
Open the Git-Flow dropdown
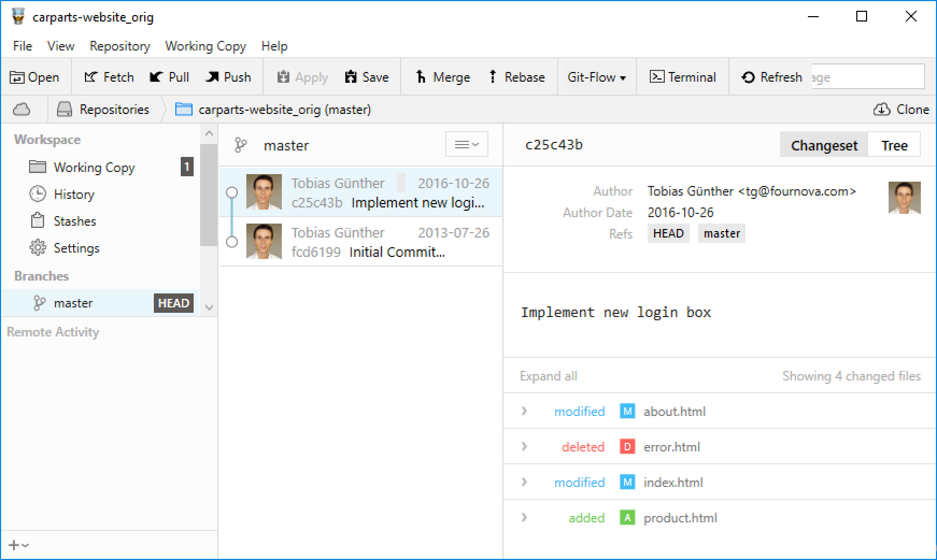pos(597,77)
